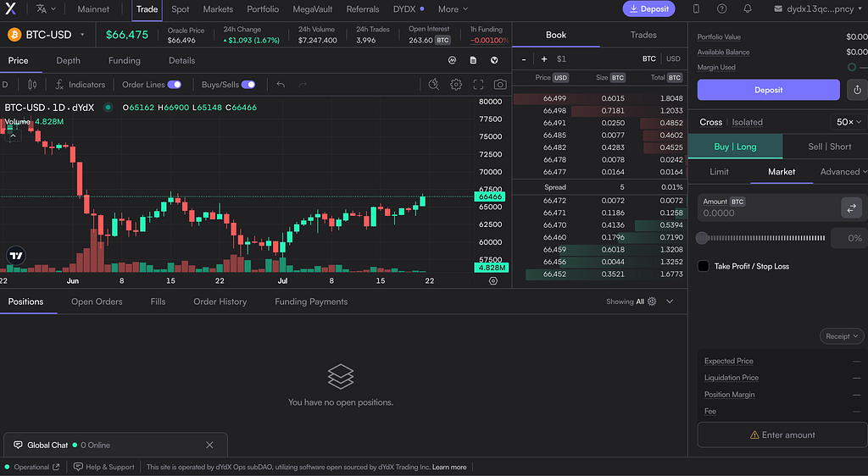Open chart time axis settings icon
This screenshot has height=476, width=868.
(493, 281)
